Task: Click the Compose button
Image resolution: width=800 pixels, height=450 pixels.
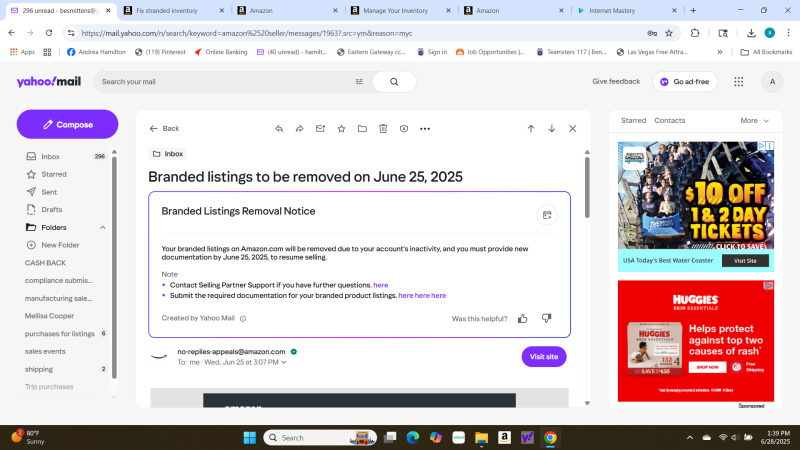Action: click(x=67, y=124)
